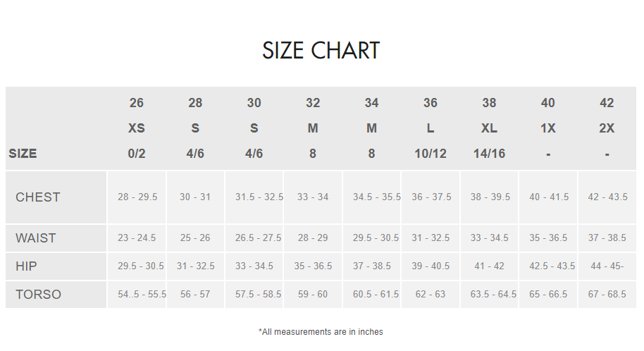The height and width of the screenshot is (351, 644).
Task: Select the 2X size label
Action: pyautogui.click(x=607, y=128)
